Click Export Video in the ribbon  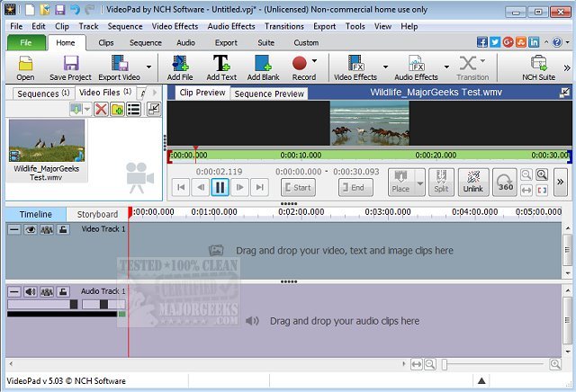(120, 68)
